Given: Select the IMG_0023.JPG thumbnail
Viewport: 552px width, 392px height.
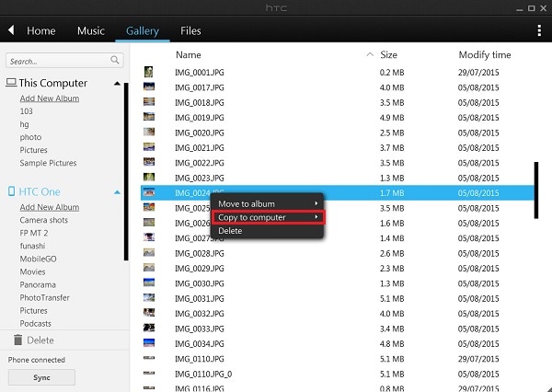Looking at the screenshot, I should 149,178.
